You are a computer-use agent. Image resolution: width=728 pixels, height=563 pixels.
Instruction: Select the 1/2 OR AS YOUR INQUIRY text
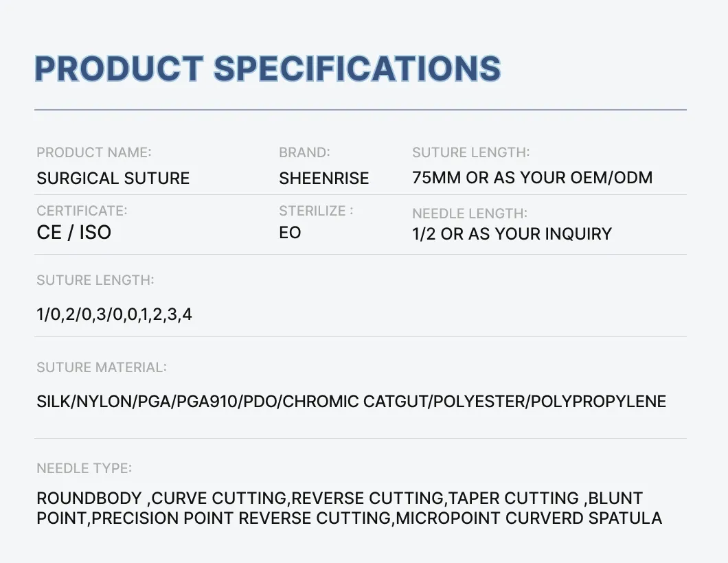(512, 234)
